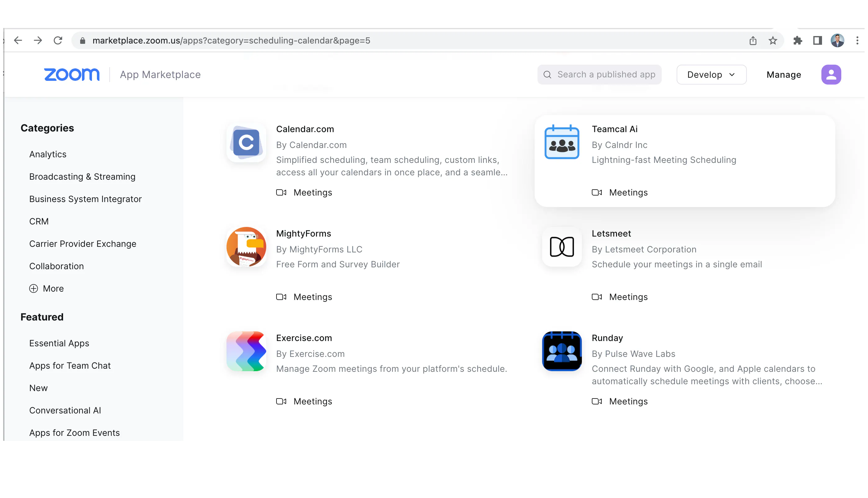Click the Zoom logo
Image resolution: width=868 pixels, height=498 pixels.
72,75
